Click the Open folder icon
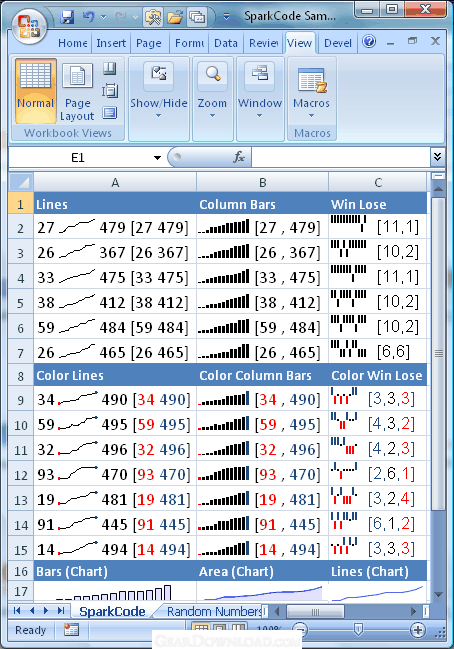454x649 pixels. [175, 17]
